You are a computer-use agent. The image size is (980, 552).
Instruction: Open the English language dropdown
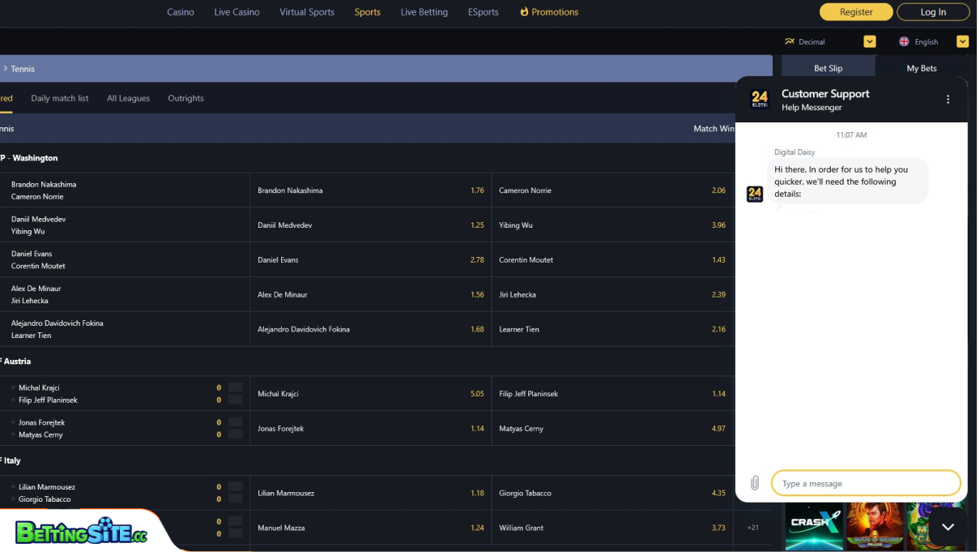coord(963,41)
